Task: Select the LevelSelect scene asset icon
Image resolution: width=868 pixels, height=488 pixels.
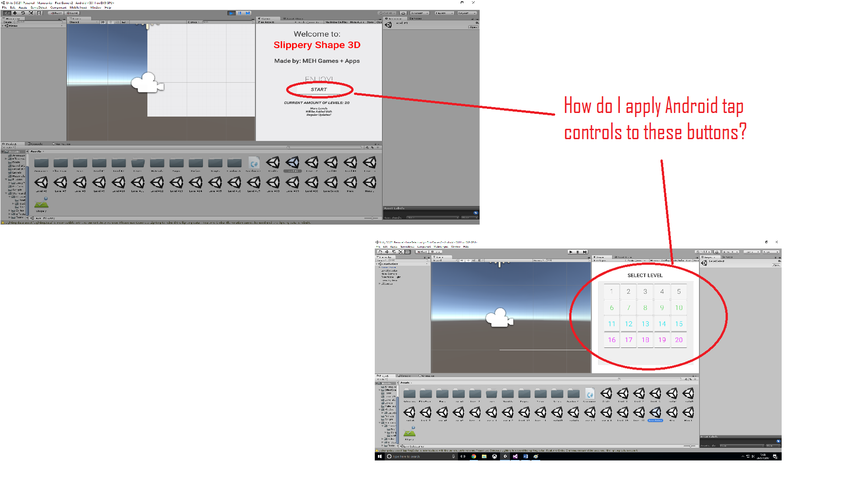Action: click(x=655, y=412)
